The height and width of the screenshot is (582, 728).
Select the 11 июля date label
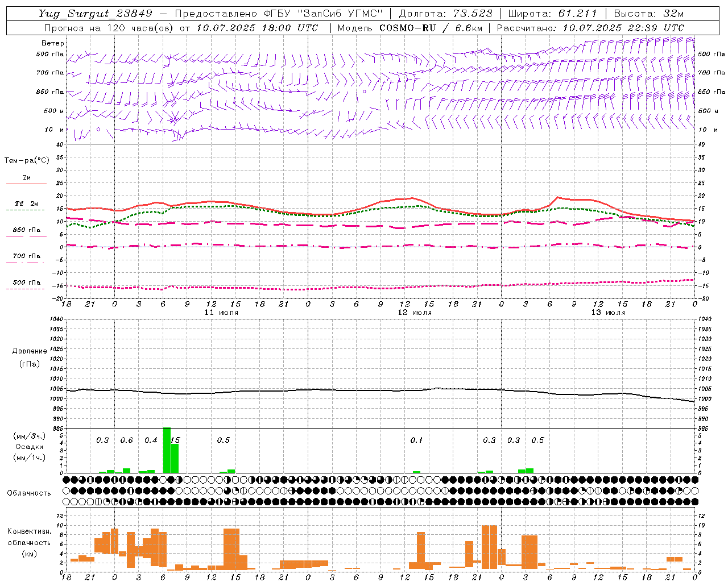tap(221, 313)
